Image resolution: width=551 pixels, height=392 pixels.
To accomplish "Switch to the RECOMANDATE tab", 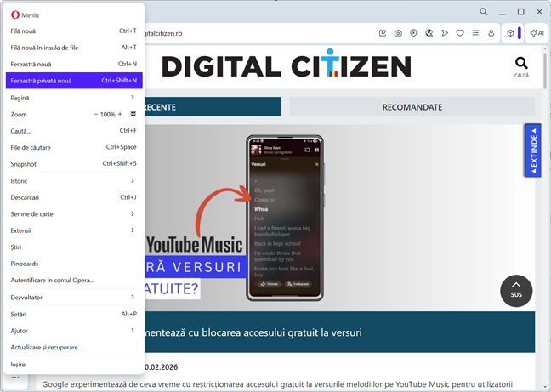I will [412, 107].
